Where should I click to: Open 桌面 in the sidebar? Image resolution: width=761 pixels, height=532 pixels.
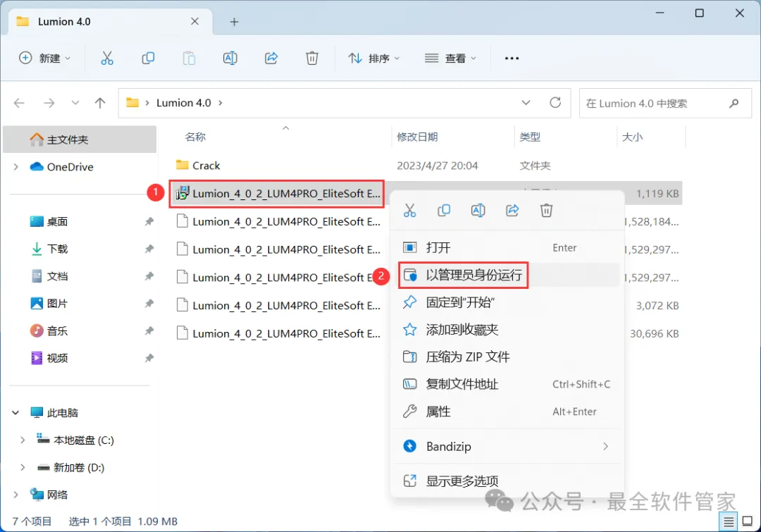click(x=57, y=221)
